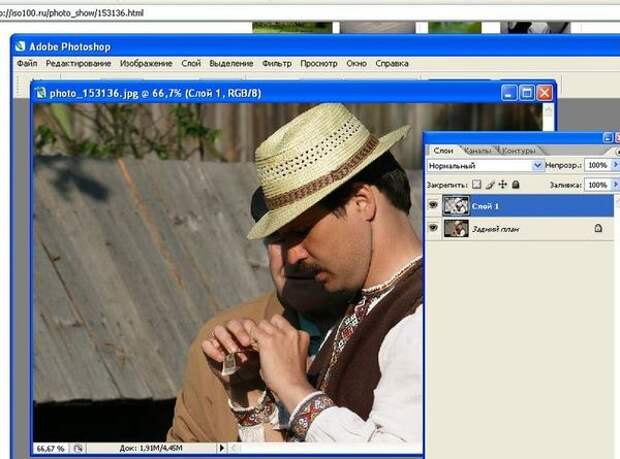Click the browser address bar URL
Image resolution: width=620 pixels, height=459 pixels.
pos(71,13)
